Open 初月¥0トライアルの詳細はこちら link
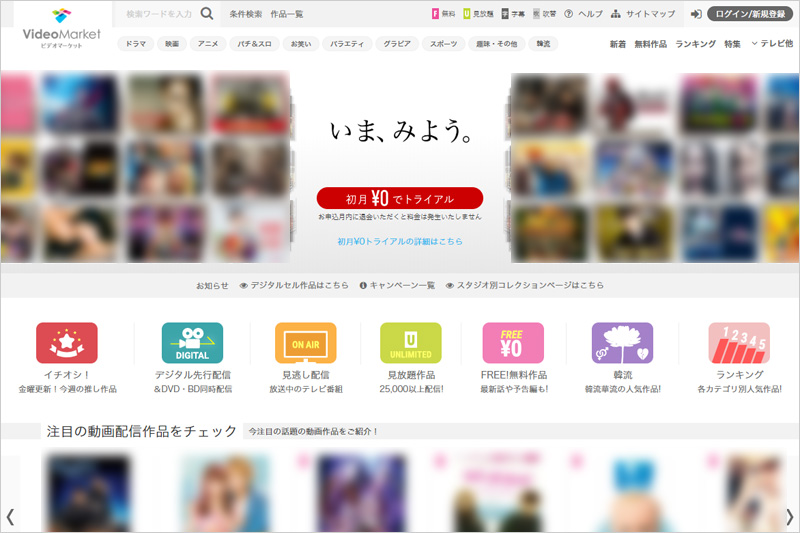This screenshot has height=533, width=800. [x=400, y=241]
